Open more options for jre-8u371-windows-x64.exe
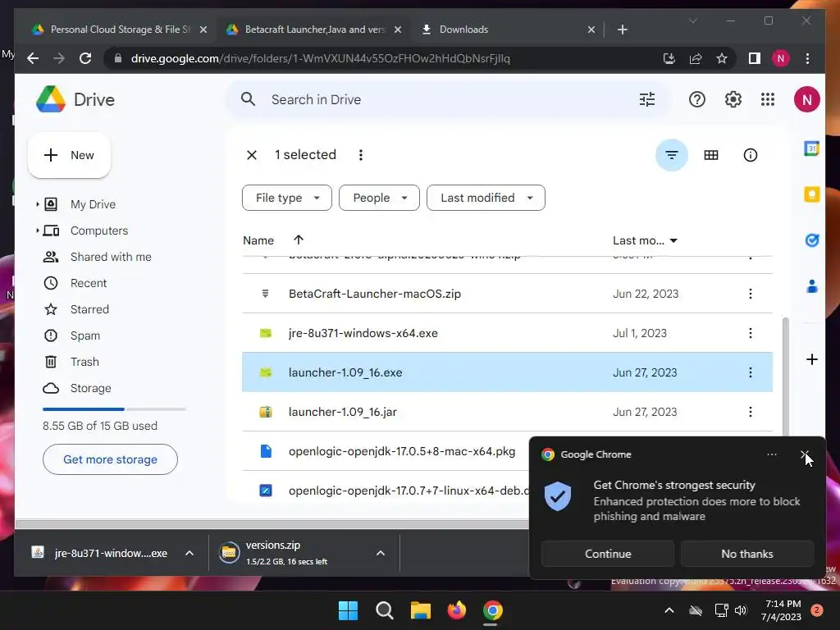This screenshot has height=630, width=840. [750, 333]
